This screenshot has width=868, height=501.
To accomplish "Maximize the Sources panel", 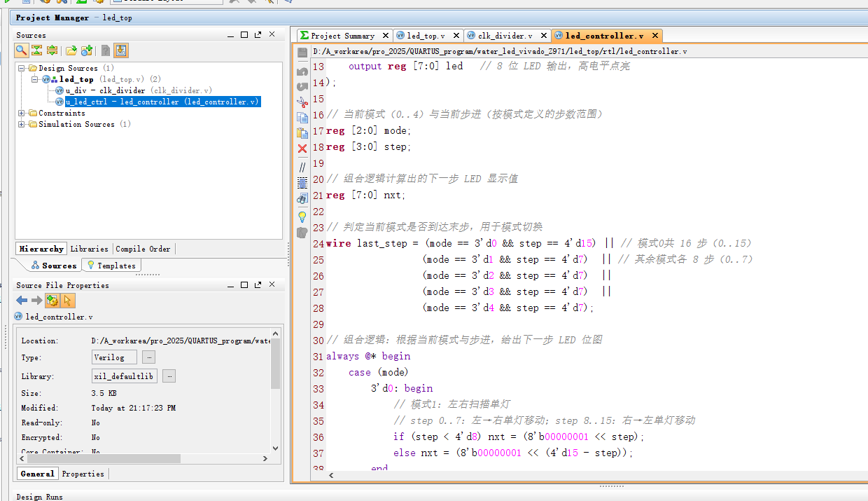I will point(244,35).
